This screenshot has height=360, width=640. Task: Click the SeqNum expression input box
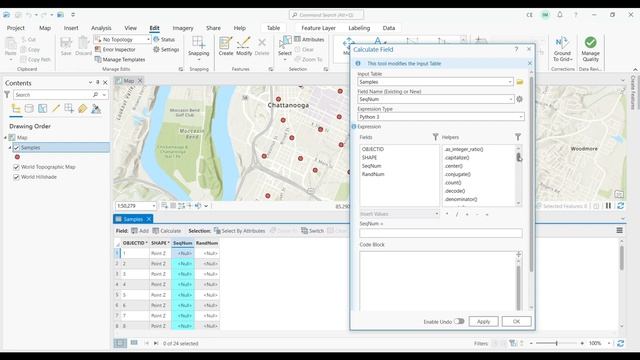pos(440,233)
